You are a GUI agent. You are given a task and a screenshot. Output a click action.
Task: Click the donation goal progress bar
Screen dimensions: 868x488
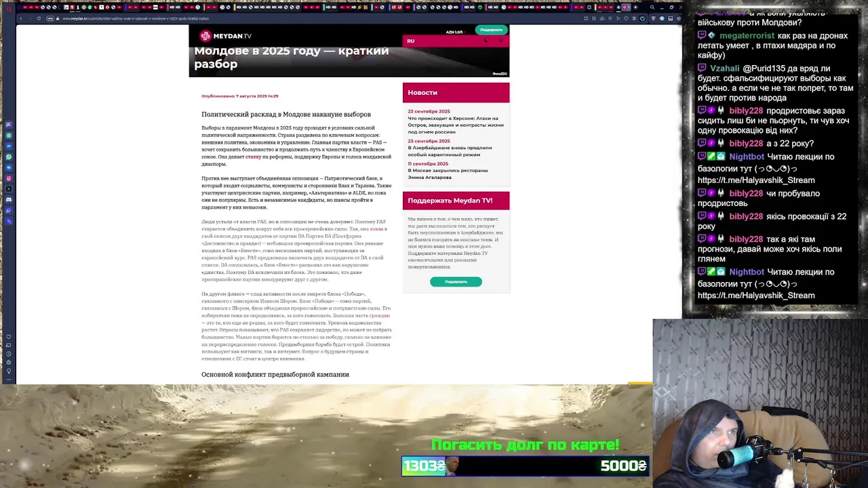pyautogui.click(x=526, y=466)
